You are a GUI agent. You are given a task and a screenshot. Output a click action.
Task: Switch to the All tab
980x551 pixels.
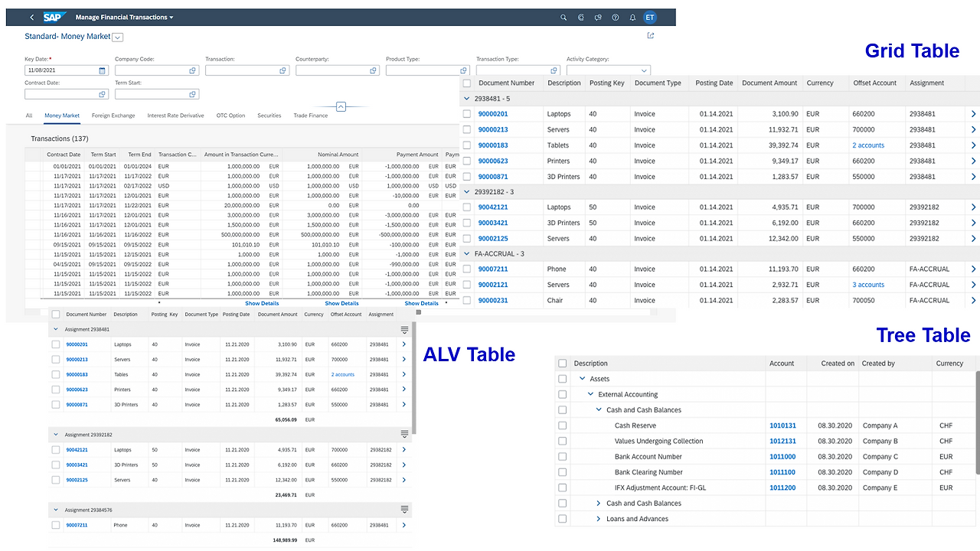coord(29,116)
